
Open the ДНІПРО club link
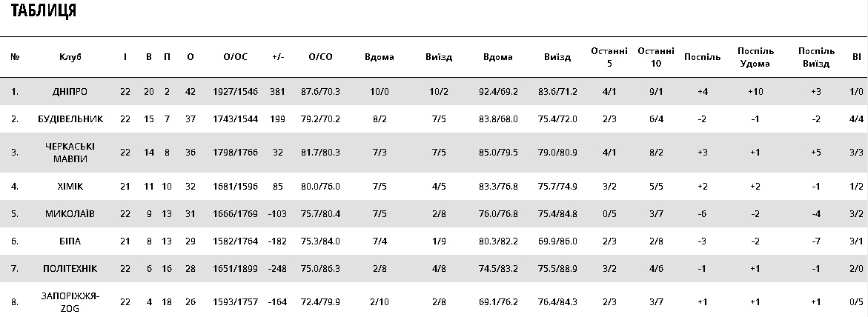pyautogui.click(x=70, y=91)
